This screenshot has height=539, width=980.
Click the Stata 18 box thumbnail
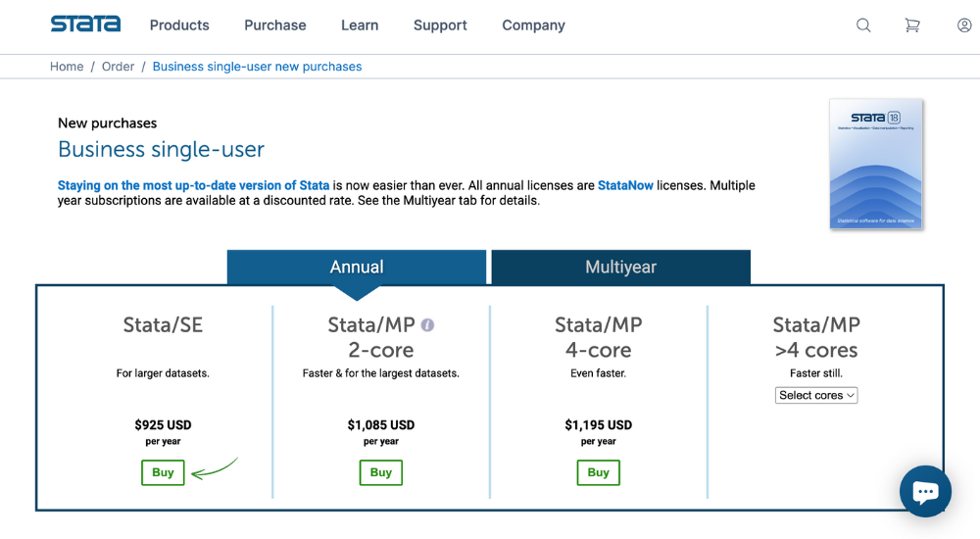coord(875,164)
